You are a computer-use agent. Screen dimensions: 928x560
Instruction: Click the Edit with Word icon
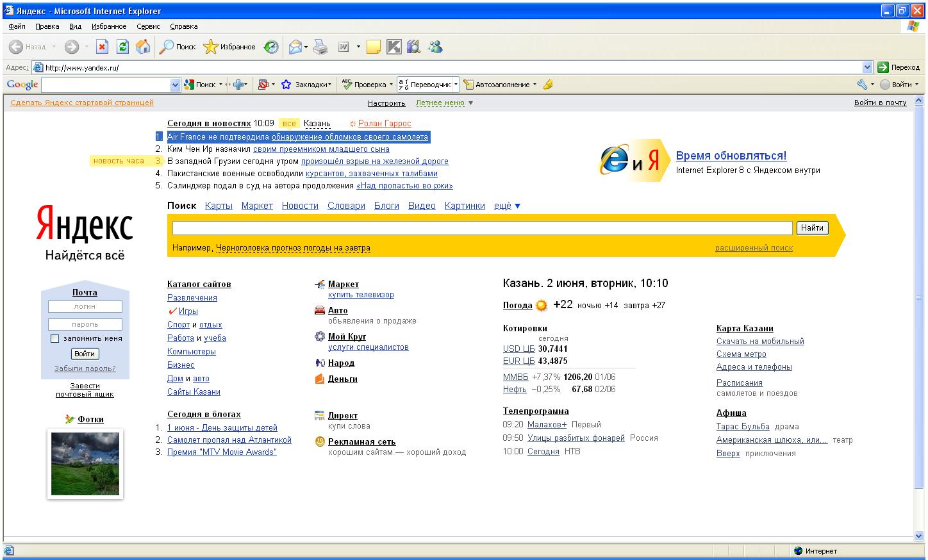click(x=344, y=47)
